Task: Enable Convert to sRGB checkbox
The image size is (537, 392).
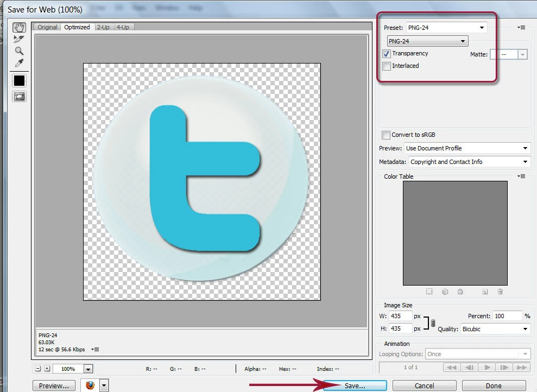Action: 386,135
